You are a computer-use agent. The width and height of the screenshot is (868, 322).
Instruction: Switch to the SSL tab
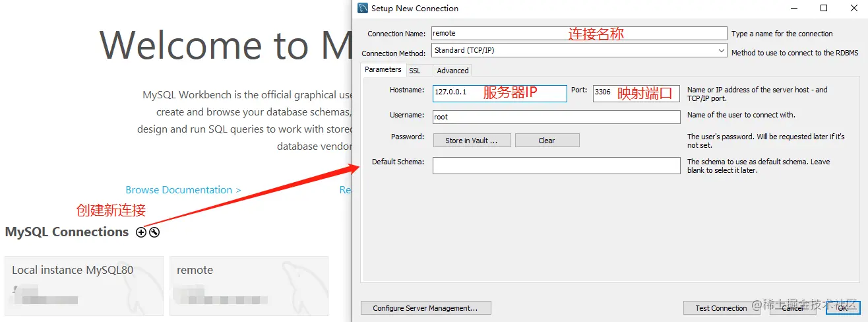(414, 71)
